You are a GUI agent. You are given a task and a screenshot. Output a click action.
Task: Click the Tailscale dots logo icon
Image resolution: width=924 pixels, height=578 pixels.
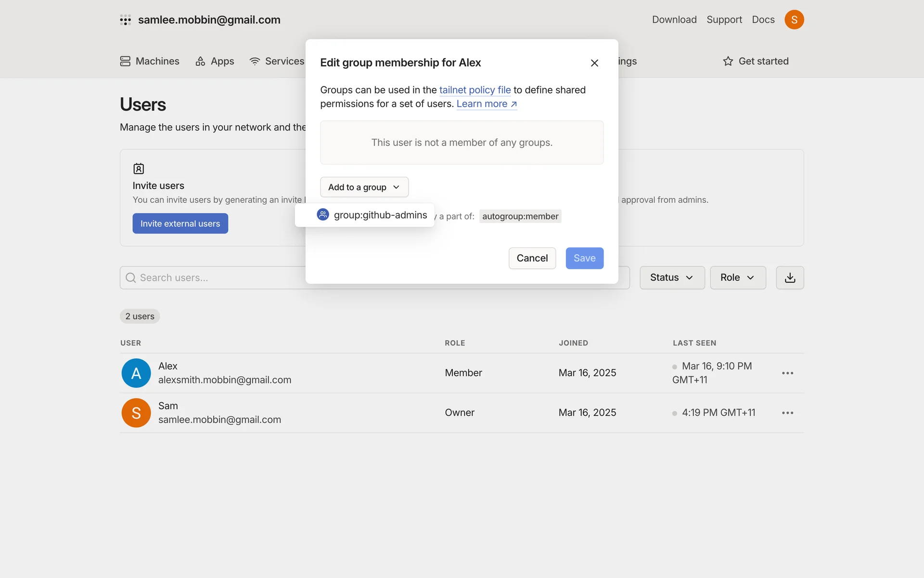click(125, 20)
